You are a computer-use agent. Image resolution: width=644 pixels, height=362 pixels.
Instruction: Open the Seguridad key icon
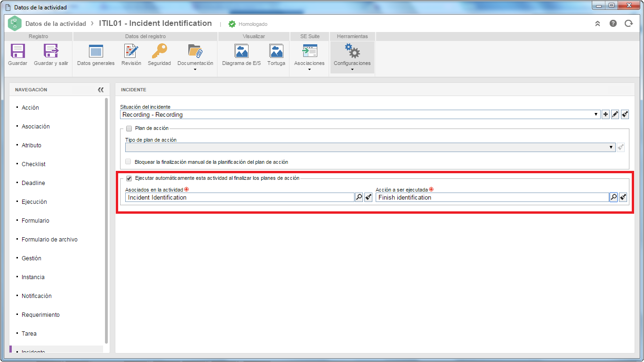click(159, 51)
